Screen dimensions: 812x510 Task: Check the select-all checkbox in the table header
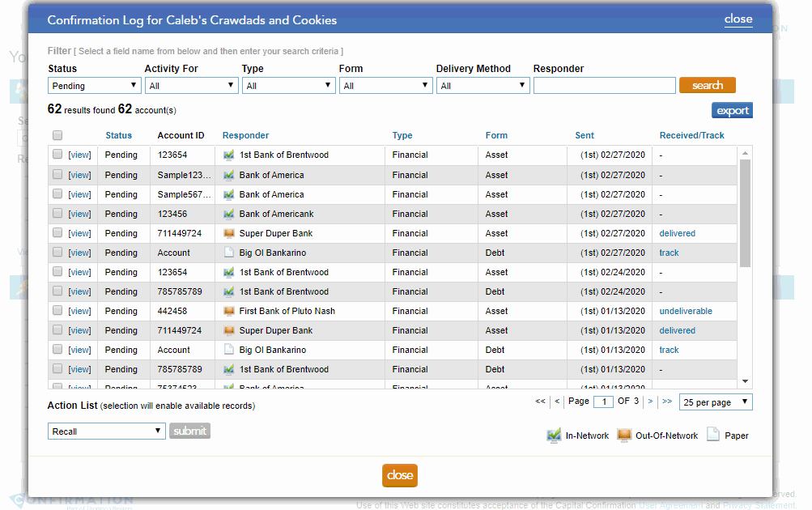point(57,135)
